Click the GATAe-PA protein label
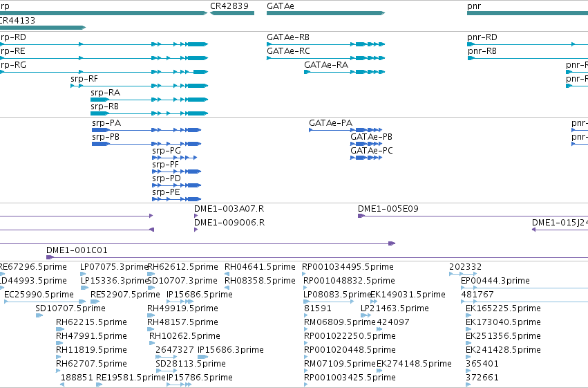The image size is (588, 388). point(331,123)
